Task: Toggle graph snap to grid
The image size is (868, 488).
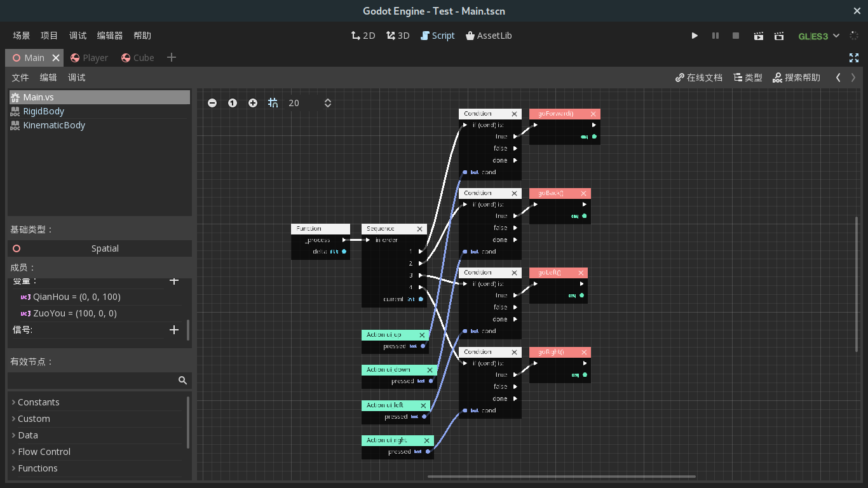Action: click(273, 103)
